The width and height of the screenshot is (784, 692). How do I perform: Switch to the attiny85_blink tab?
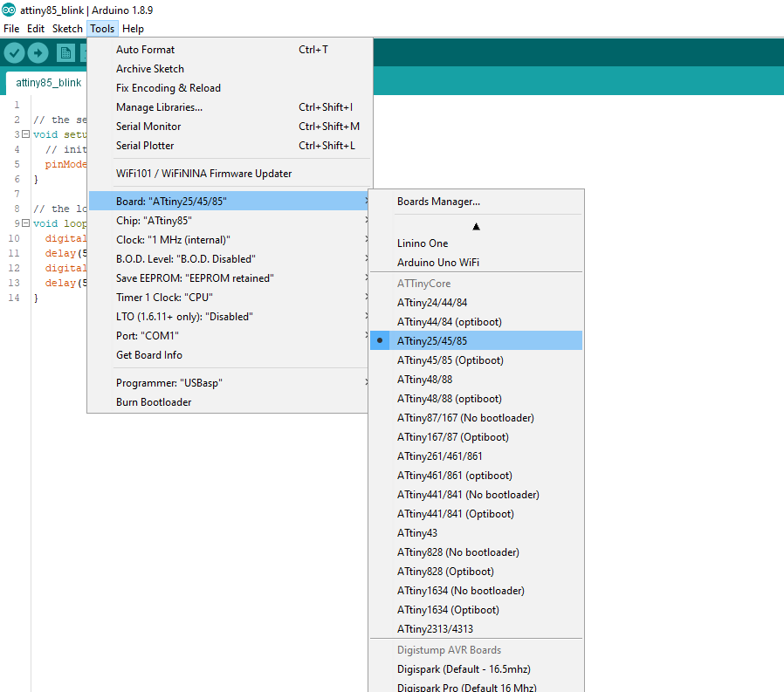(48, 82)
